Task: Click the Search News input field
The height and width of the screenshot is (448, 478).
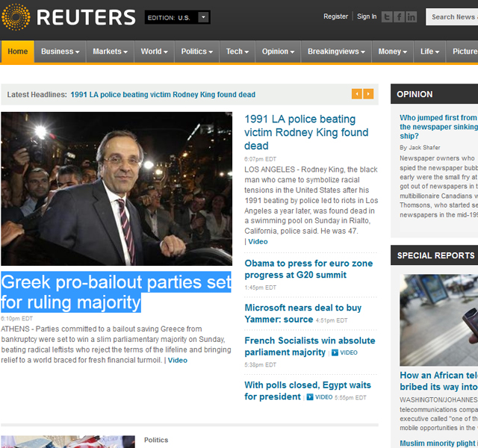Action: coord(452,17)
